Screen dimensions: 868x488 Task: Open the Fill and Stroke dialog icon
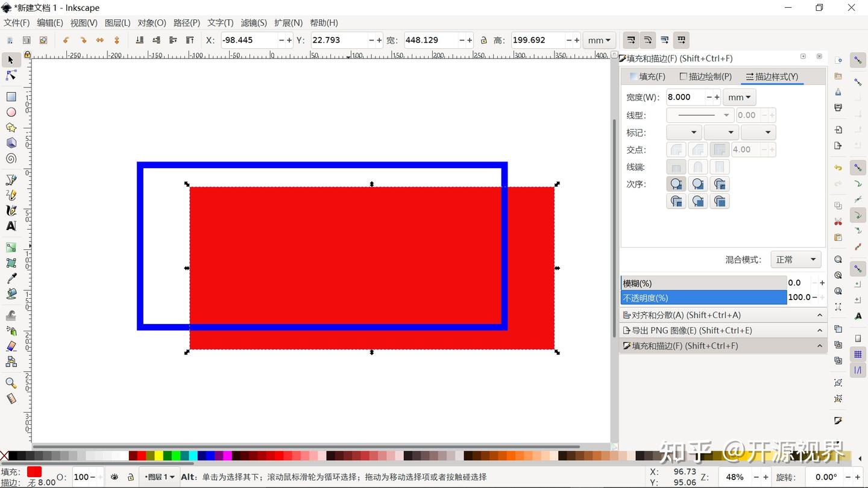838,420
